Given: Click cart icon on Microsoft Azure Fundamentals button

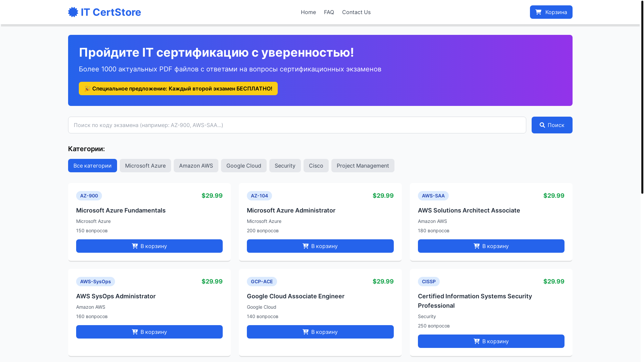Looking at the screenshot, I should click(x=135, y=246).
